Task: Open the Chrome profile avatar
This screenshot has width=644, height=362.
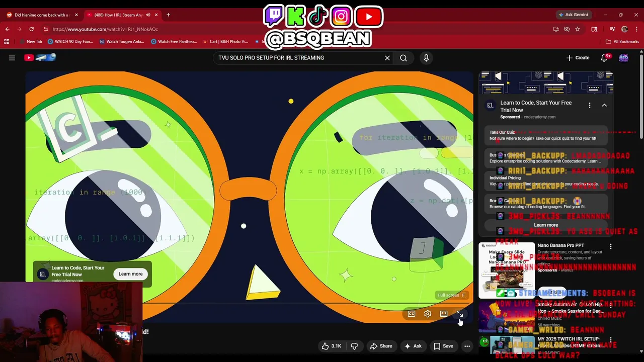Action: click(624, 29)
